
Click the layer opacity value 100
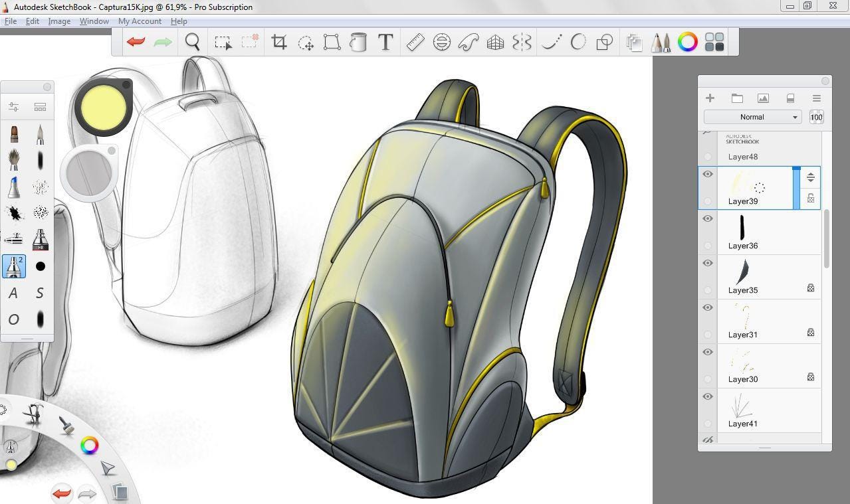[x=817, y=117]
